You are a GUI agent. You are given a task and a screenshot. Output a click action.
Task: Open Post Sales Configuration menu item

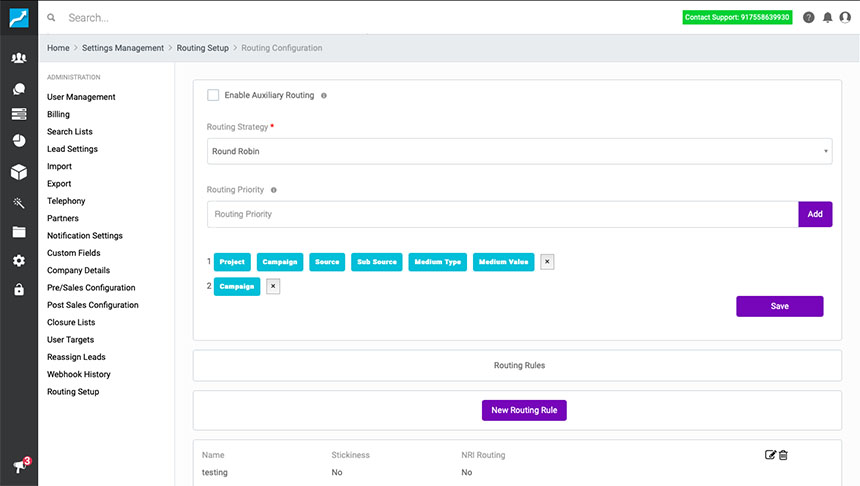tap(93, 305)
